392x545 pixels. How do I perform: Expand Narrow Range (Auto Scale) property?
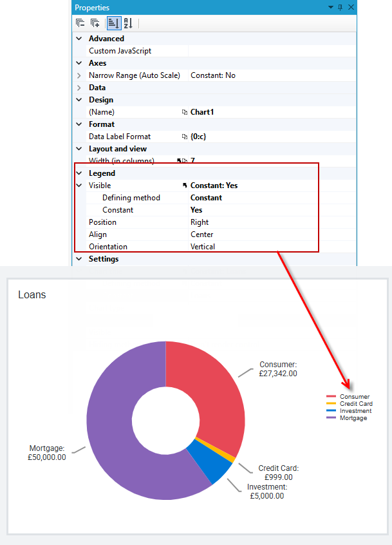point(79,75)
